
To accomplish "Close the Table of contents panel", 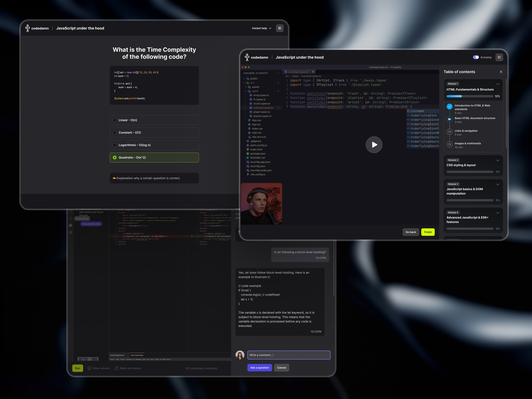I will 501,72.
